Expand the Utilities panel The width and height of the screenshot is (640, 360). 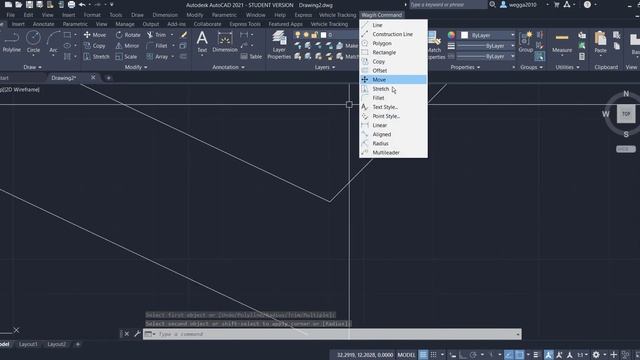(567, 67)
